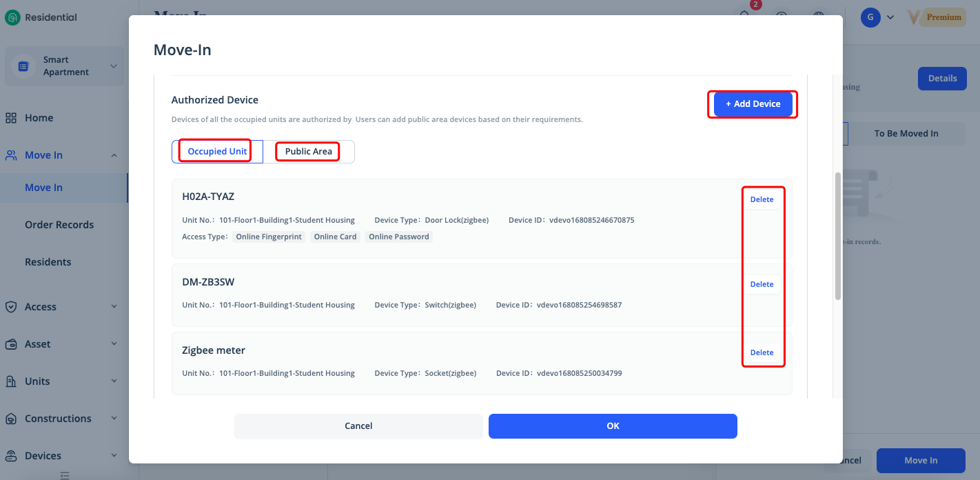Delete the H02A-TYAZ door lock device
Image resolution: width=980 pixels, height=480 pixels.
[762, 199]
